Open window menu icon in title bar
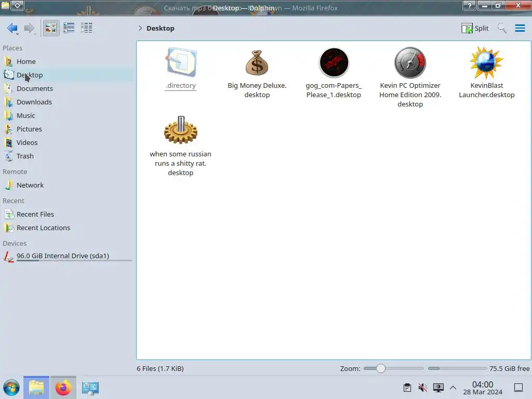This screenshot has height=399, width=532. point(5,6)
